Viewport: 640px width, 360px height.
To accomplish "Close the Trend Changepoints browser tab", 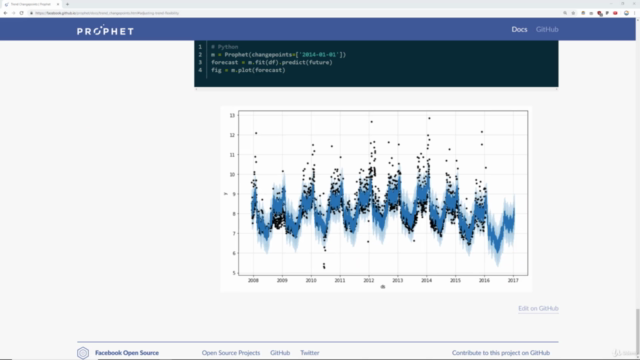I will (58, 4).
